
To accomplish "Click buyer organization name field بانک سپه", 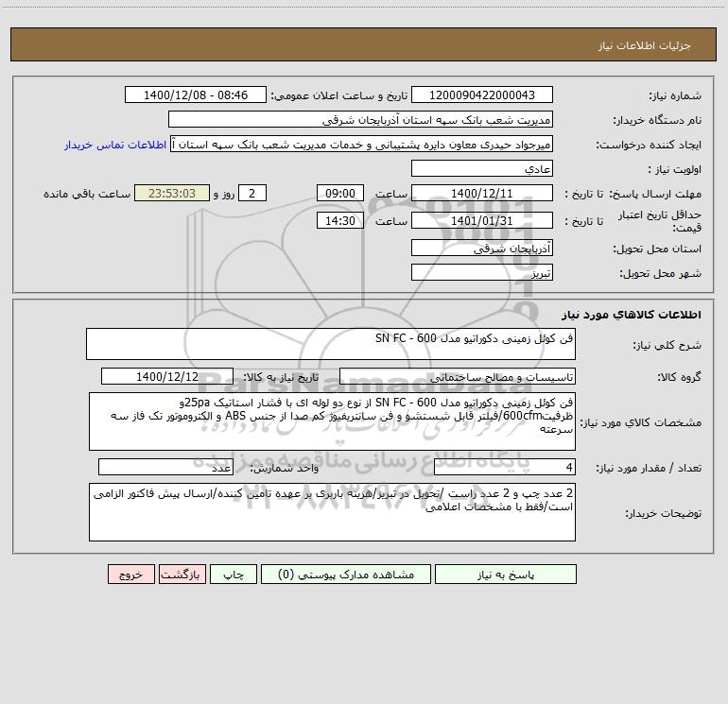I will (360, 120).
